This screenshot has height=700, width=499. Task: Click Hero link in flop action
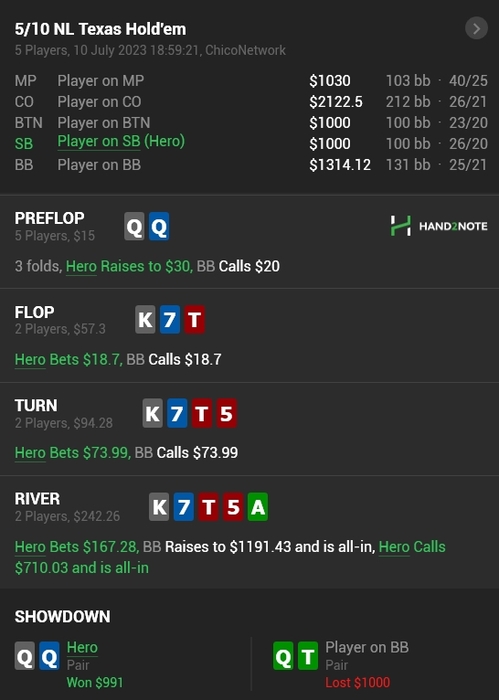[30, 360]
